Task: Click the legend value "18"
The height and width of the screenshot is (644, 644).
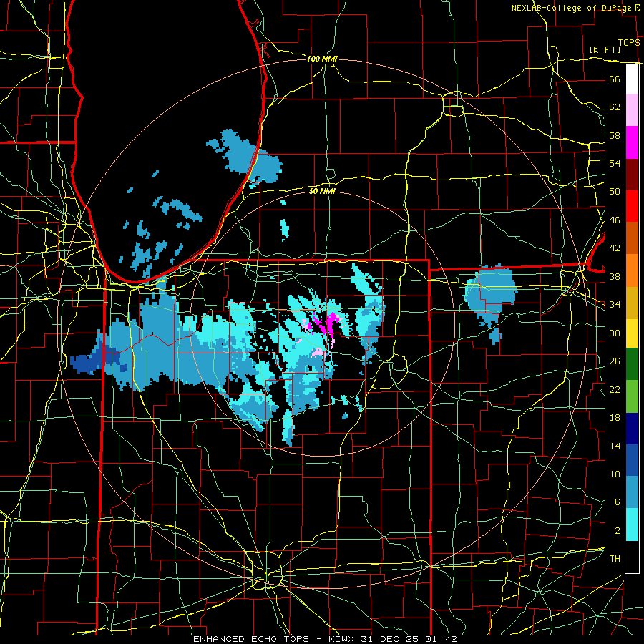Action: tap(615, 418)
